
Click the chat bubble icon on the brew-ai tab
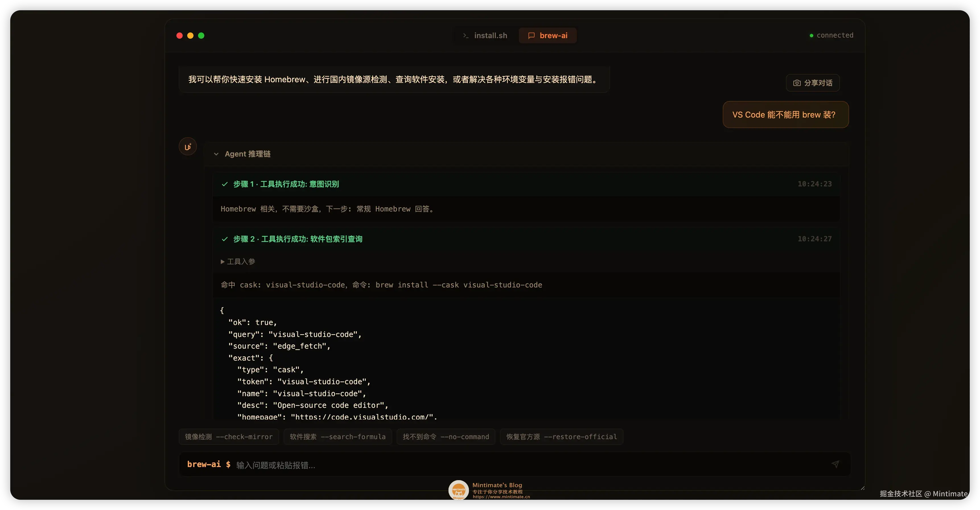click(532, 35)
